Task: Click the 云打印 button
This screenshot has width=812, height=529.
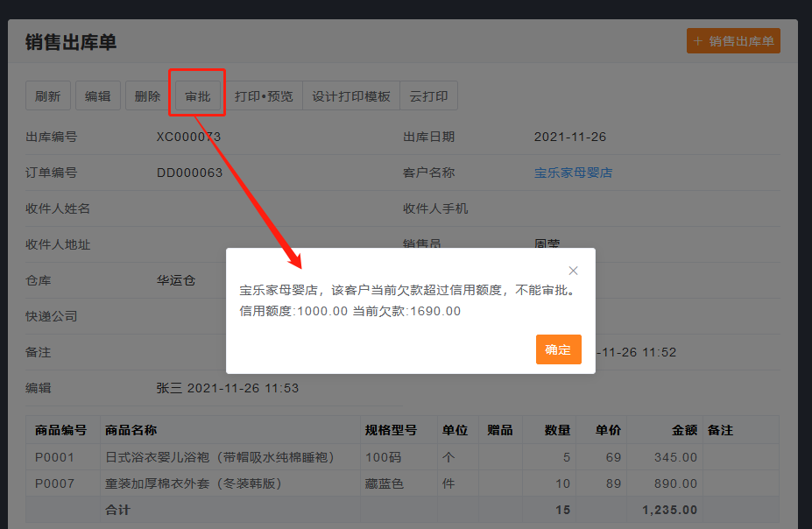Action: pos(428,96)
